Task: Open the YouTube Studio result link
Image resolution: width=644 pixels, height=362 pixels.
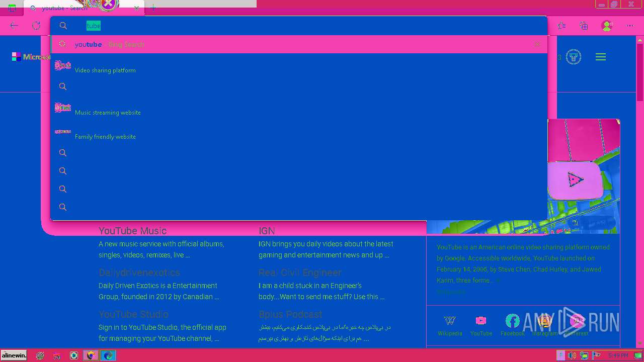Action: [x=133, y=314]
